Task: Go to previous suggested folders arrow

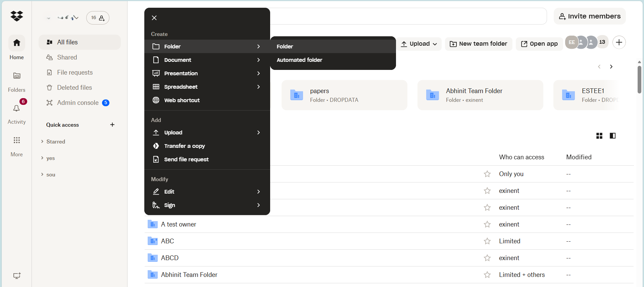Action: point(599,67)
